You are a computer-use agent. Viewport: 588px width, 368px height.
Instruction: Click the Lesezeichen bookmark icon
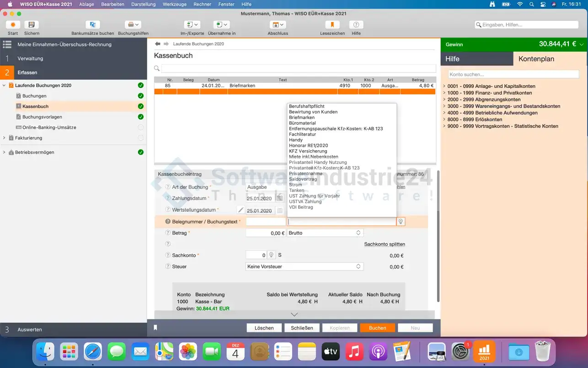point(332,25)
